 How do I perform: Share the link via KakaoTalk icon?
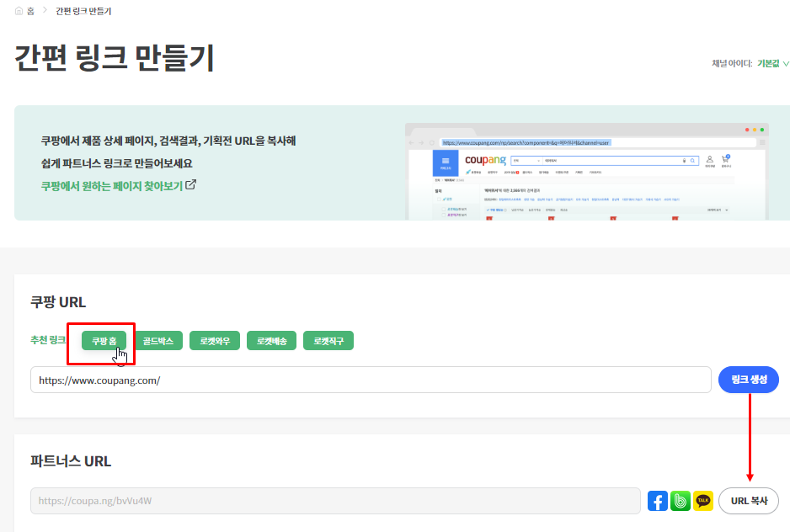click(703, 501)
